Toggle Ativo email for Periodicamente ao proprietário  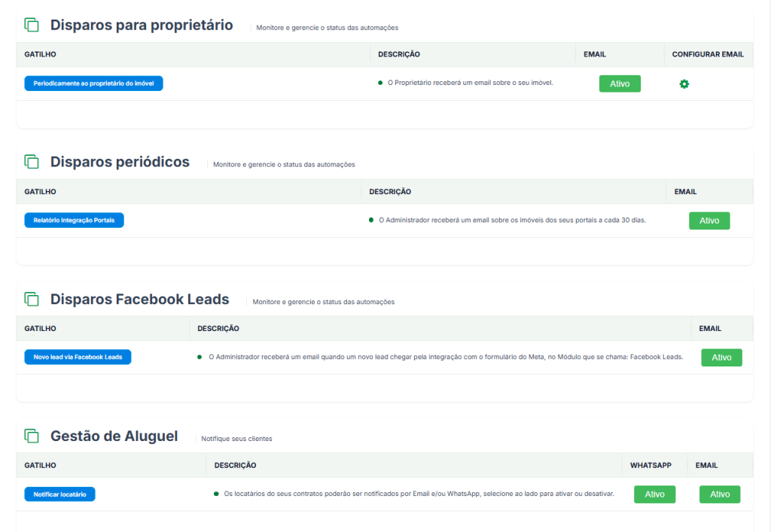point(620,84)
